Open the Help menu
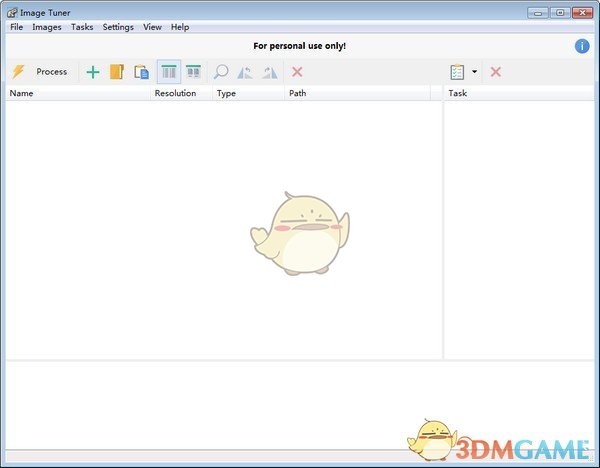 [x=180, y=27]
